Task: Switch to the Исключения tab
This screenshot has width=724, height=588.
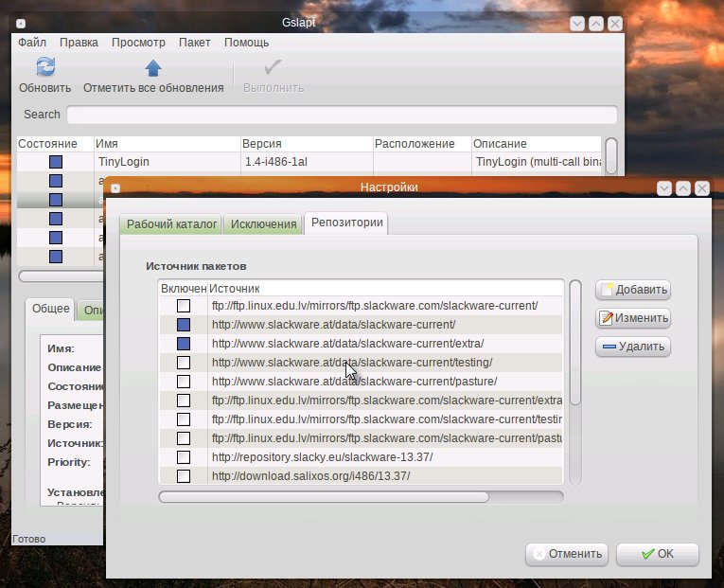Action: click(264, 224)
